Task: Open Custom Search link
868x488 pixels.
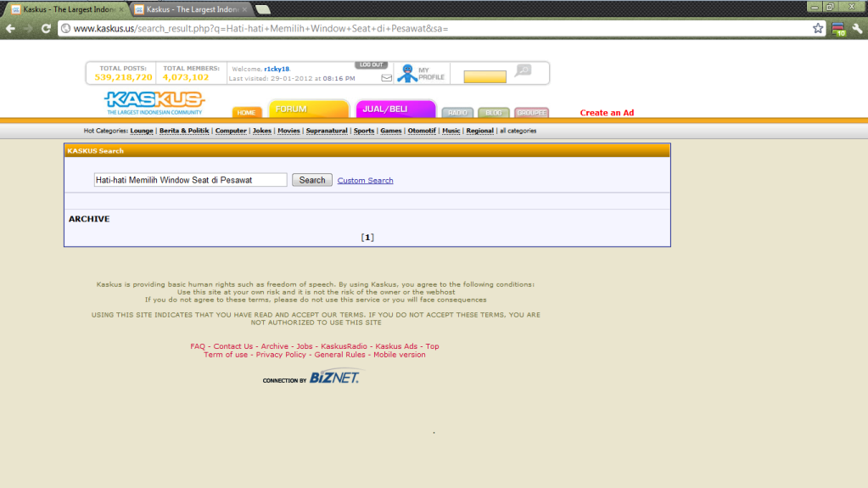Action: [366, 181]
